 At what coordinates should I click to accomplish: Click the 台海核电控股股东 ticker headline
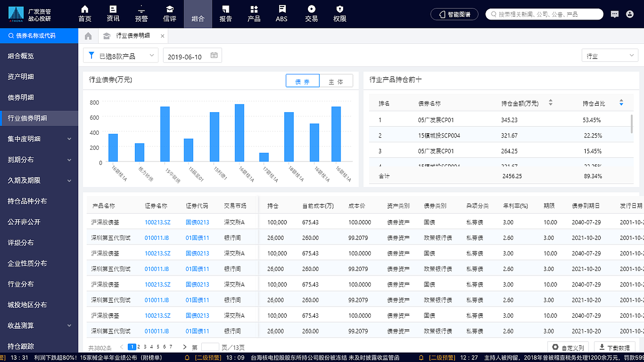[x=325, y=358]
